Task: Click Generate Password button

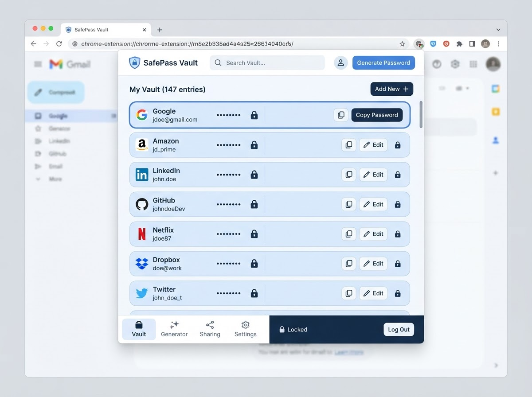Action: coord(383,62)
